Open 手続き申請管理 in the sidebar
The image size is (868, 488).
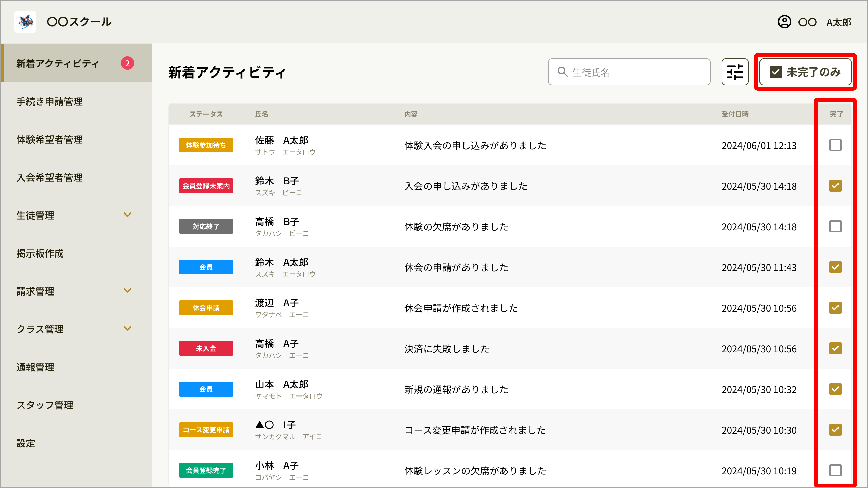pos(76,101)
